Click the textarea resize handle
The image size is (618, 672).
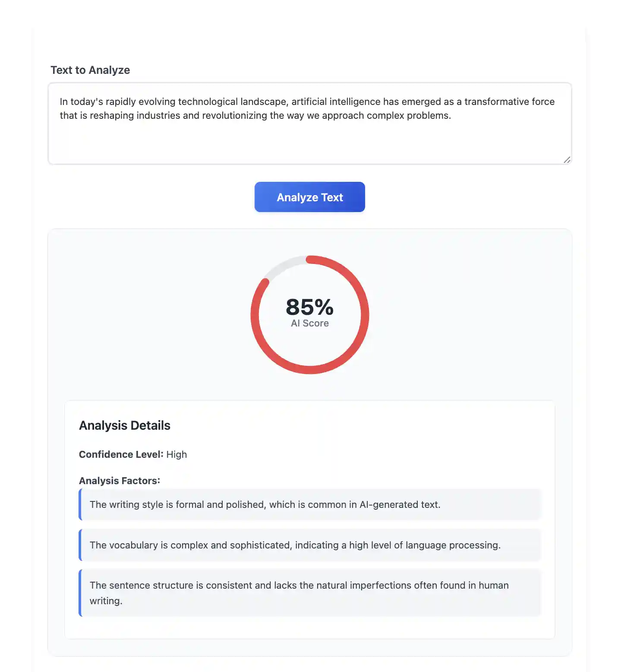point(567,159)
